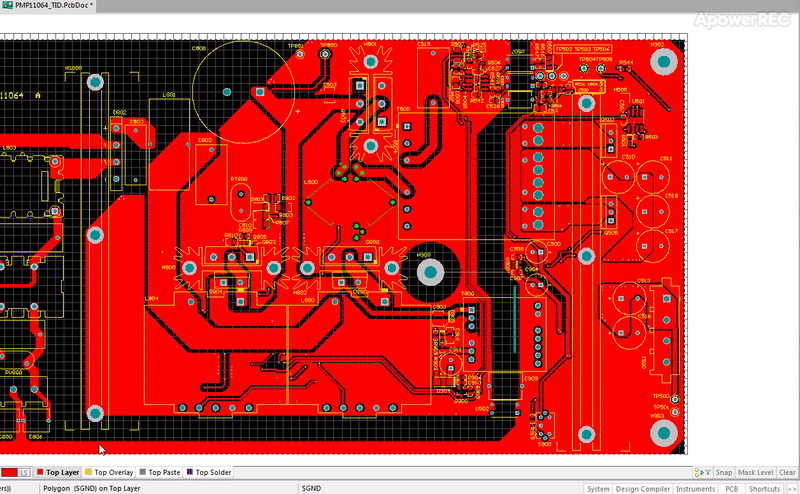
Task: Open the Snap options button
Action: (723, 473)
